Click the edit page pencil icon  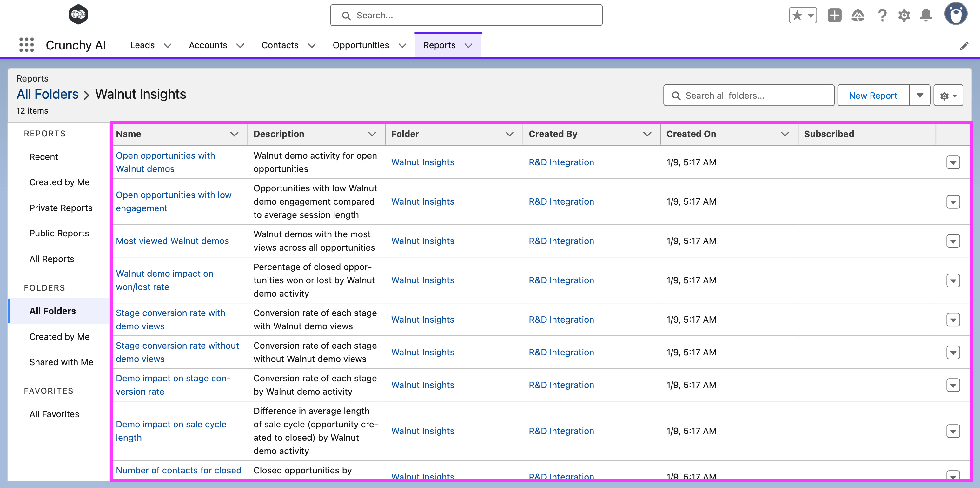click(965, 45)
